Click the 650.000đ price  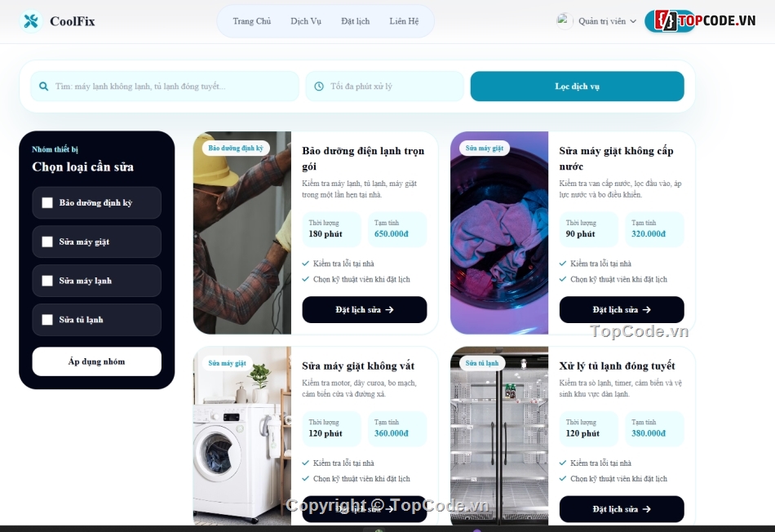pyautogui.click(x=392, y=234)
